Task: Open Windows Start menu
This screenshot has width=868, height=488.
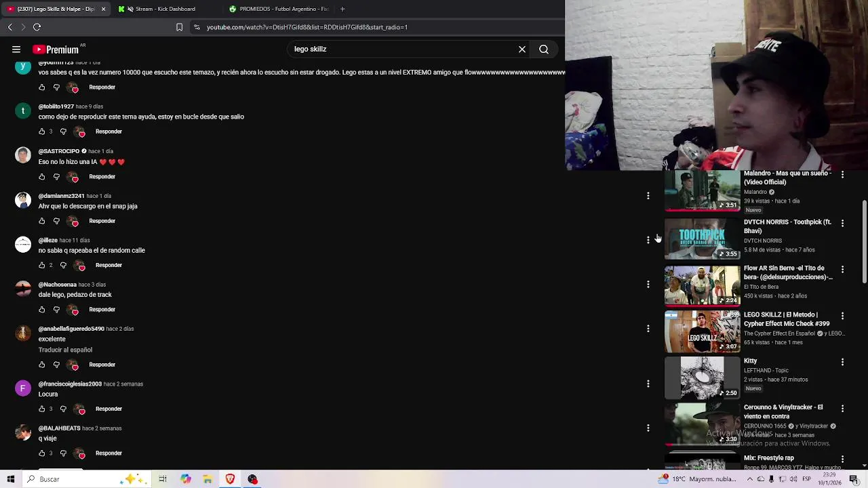Action: 11,479
